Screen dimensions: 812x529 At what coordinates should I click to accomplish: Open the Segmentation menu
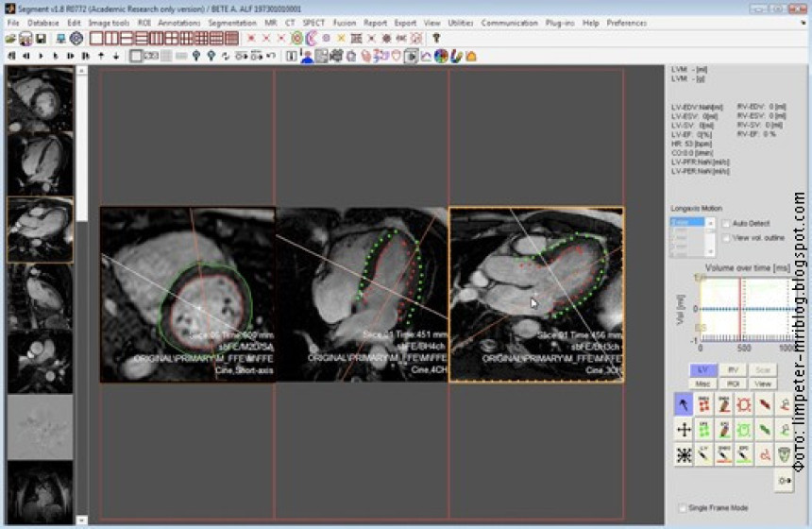[232, 23]
